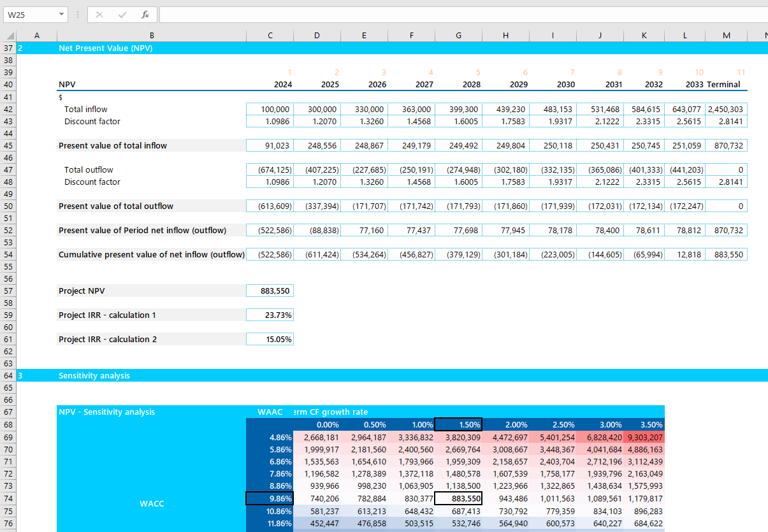Click the vertical ellipsis next to Name Box
Image resolution: width=768 pixels, height=532 pixels.
(78, 14)
